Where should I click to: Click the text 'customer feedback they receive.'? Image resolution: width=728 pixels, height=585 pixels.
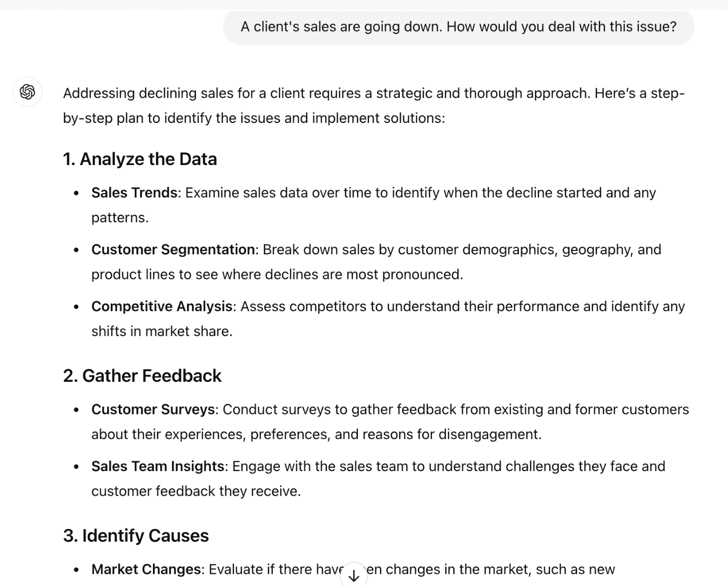click(196, 491)
